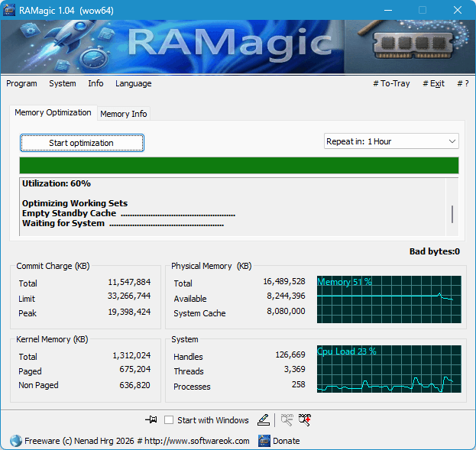The width and height of the screenshot is (476, 450).
Task: Click the pencil edit icon in bottom toolbar
Action: pyautogui.click(x=264, y=419)
